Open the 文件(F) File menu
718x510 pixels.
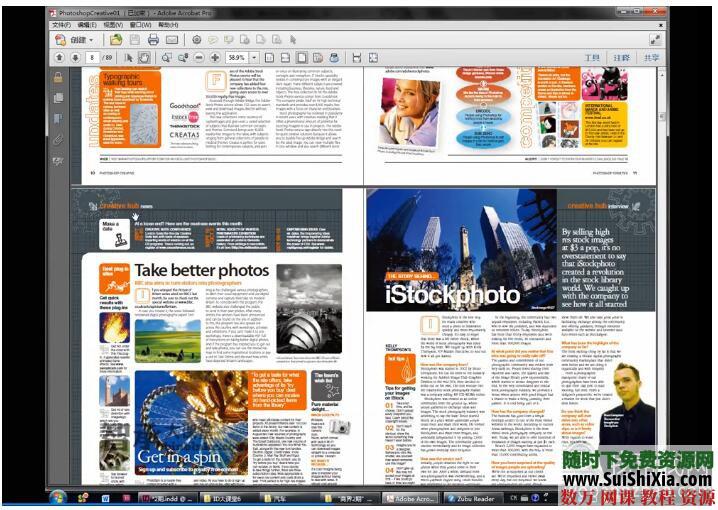(60, 25)
